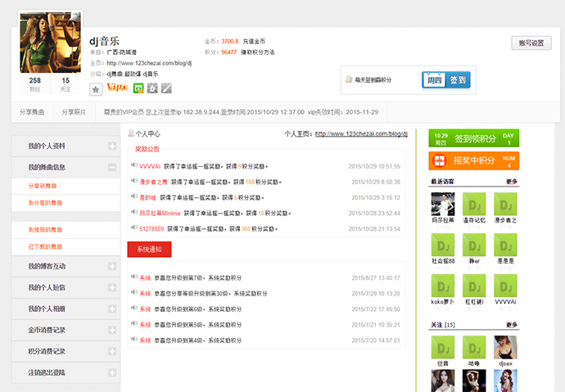Open visitor 是是是 DJ avatar
The width and height of the screenshot is (565, 392).
[505, 245]
